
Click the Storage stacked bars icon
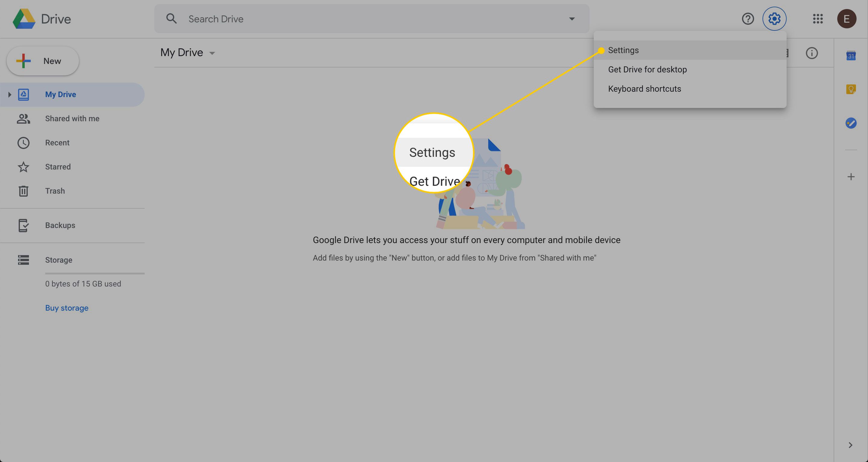point(23,260)
